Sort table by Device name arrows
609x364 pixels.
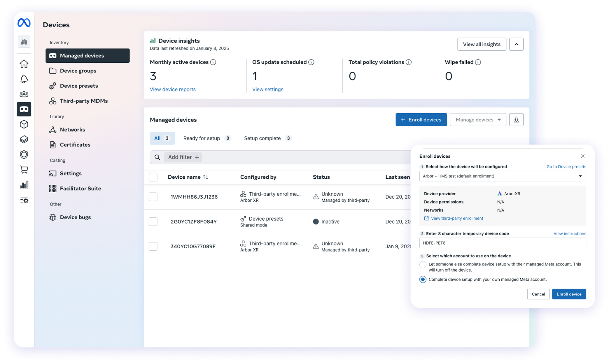(x=205, y=177)
